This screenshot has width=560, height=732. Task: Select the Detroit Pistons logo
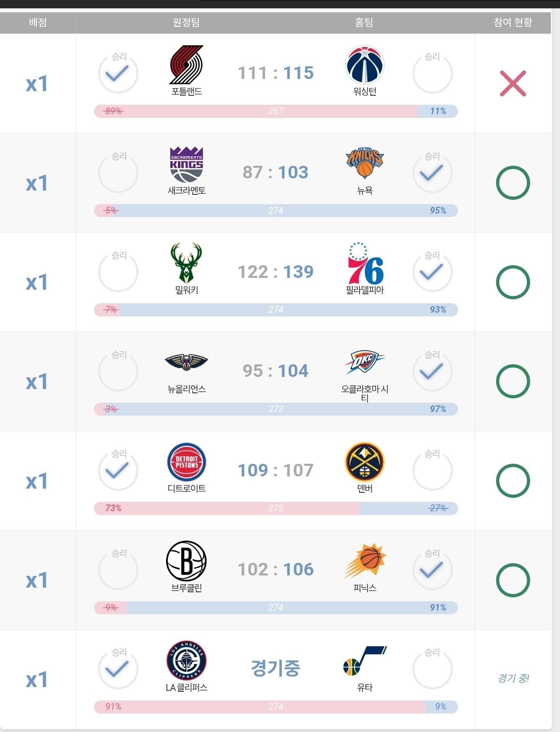(187, 462)
